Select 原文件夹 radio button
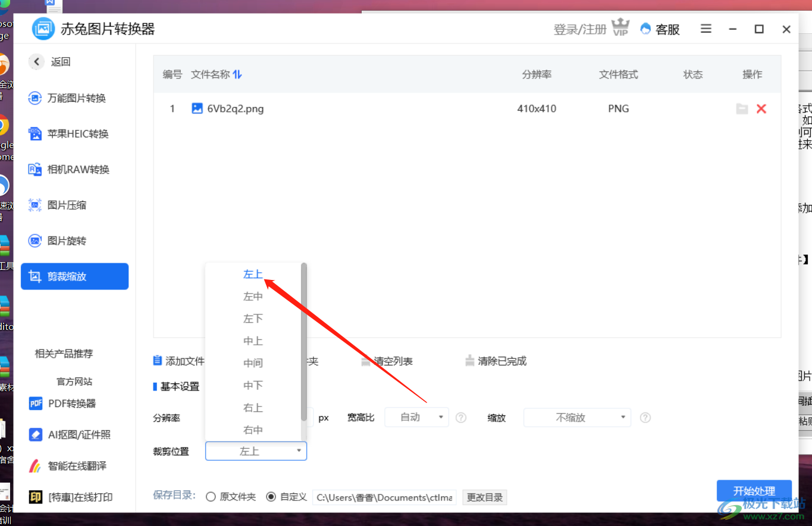The height and width of the screenshot is (526, 812). 211,497
